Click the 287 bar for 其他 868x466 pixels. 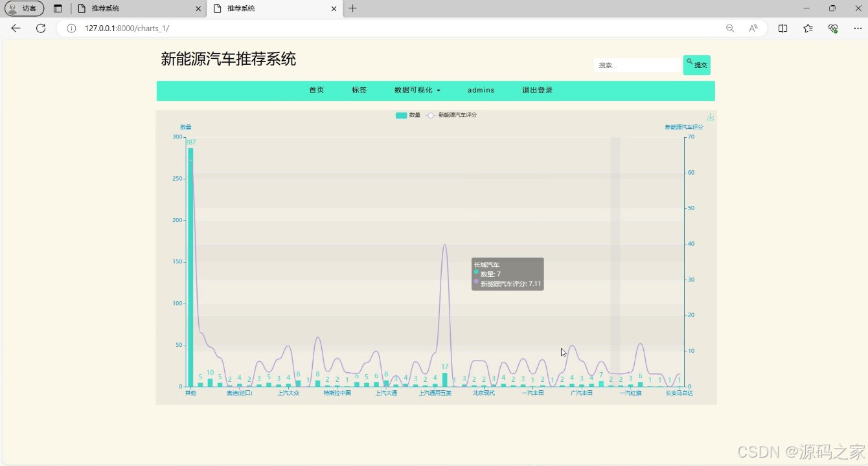pyautogui.click(x=190, y=267)
